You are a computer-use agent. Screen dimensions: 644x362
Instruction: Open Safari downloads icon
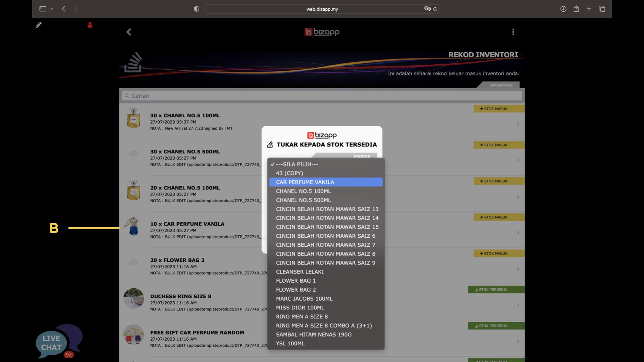[563, 9]
